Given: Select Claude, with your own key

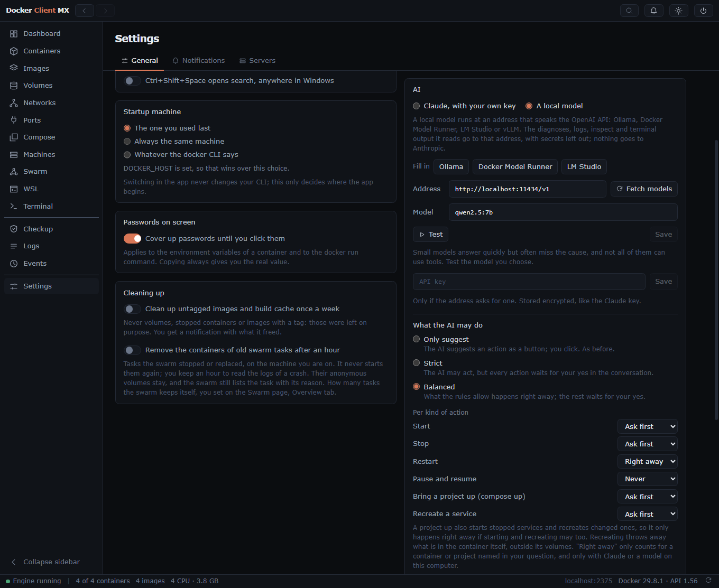Looking at the screenshot, I should (x=417, y=106).
